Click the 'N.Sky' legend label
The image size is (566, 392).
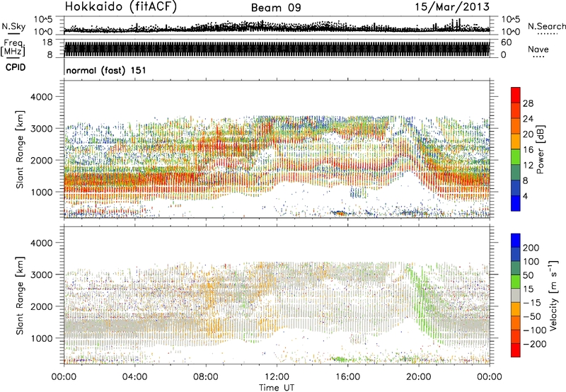tap(13, 26)
